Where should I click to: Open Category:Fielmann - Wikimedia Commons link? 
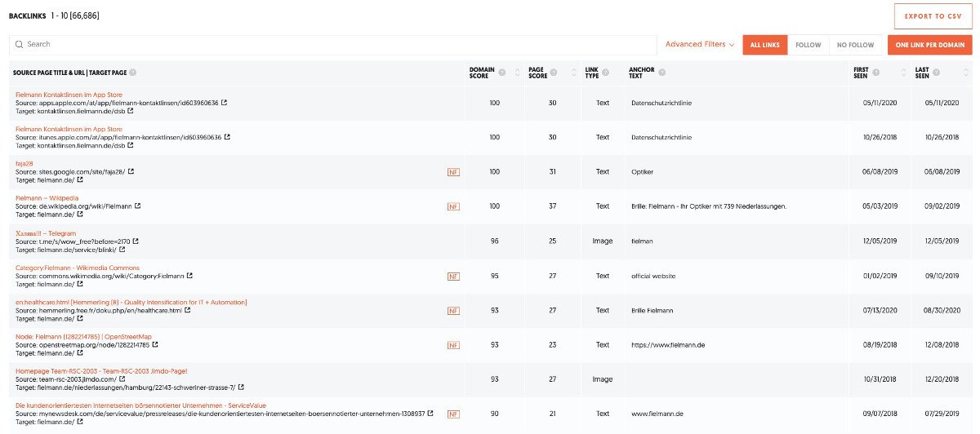(x=78, y=268)
